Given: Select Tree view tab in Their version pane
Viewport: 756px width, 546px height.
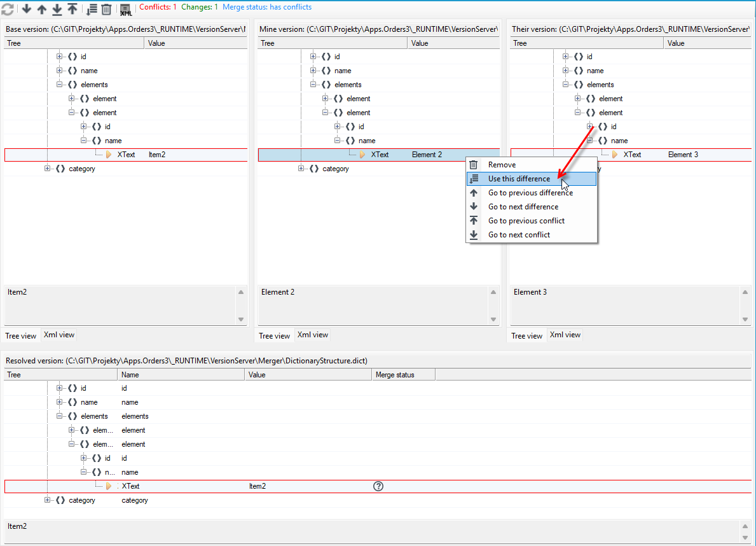Looking at the screenshot, I should point(527,335).
